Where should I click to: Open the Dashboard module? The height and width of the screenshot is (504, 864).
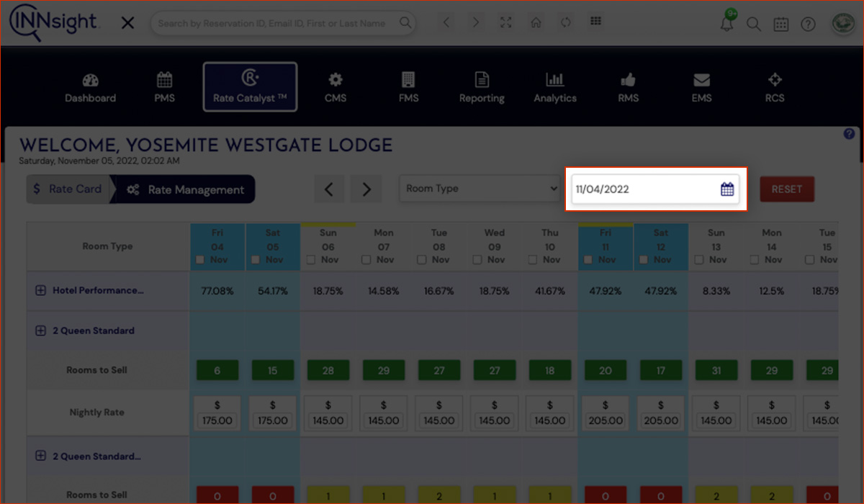click(90, 87)
